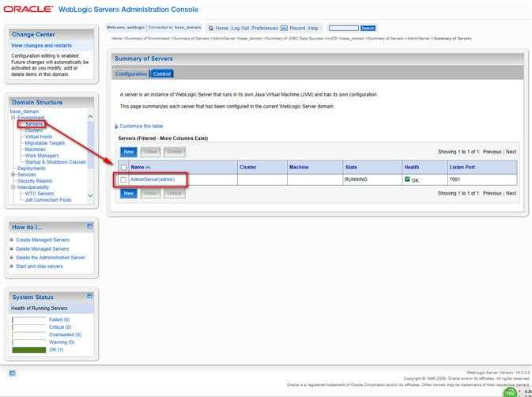Switch to the Control tab
Image resolution: width=532 pixels, height=397 pixels.
tap(162, 74)
